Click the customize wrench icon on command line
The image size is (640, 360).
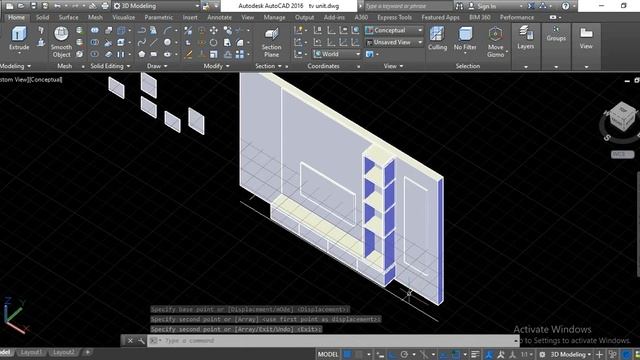coord(141,341)
